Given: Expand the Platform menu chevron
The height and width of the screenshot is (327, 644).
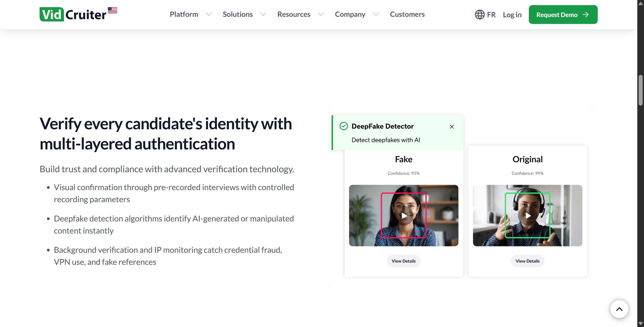Looking at the screenshot, I should (209, 14).
